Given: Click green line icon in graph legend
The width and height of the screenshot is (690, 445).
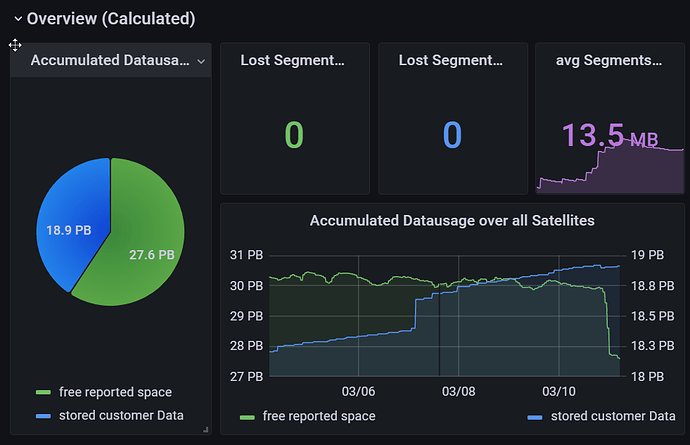Looking at the screenshot, I should pos(247,417).
